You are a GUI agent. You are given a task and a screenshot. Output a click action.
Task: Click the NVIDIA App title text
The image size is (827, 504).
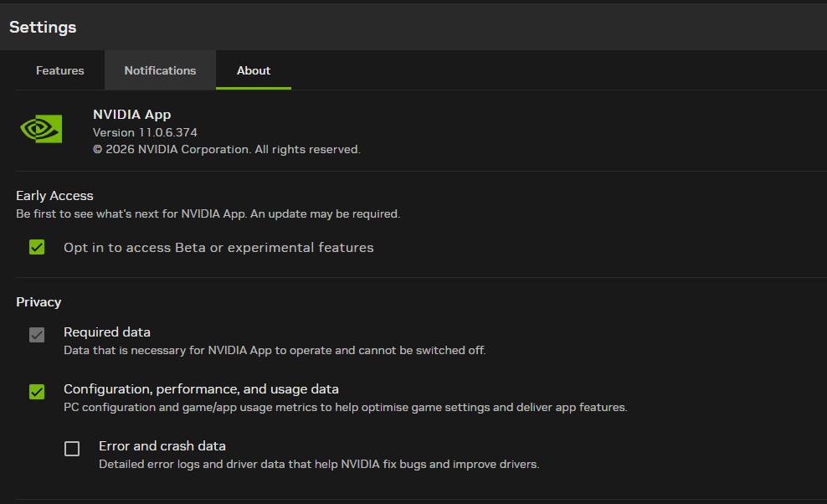point(132,115)
